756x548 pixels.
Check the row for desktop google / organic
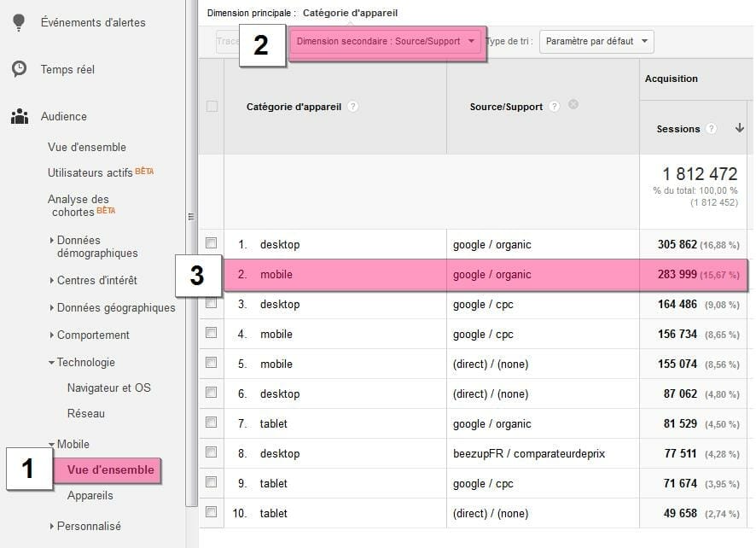[211, 244]
